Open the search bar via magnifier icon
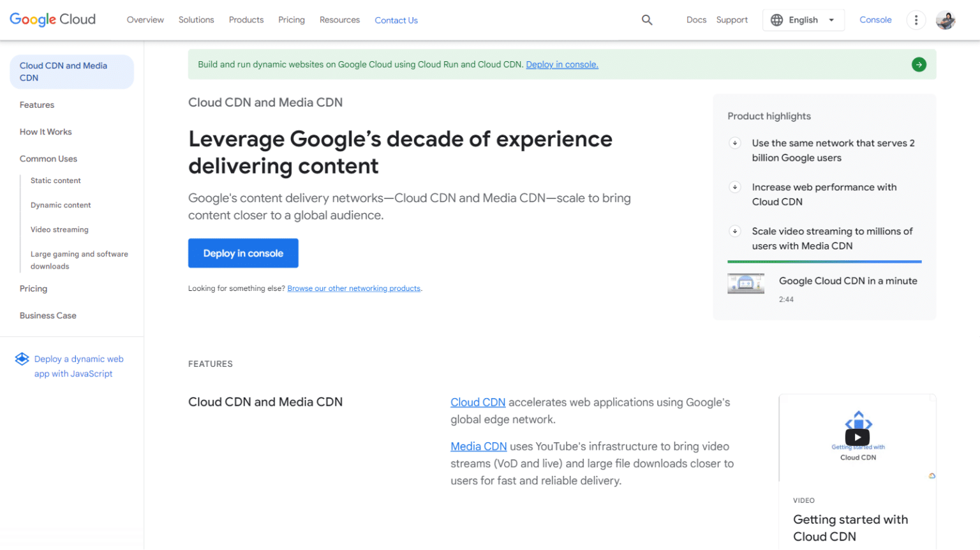This screenshot has height=550, width=980. [647, 20]
